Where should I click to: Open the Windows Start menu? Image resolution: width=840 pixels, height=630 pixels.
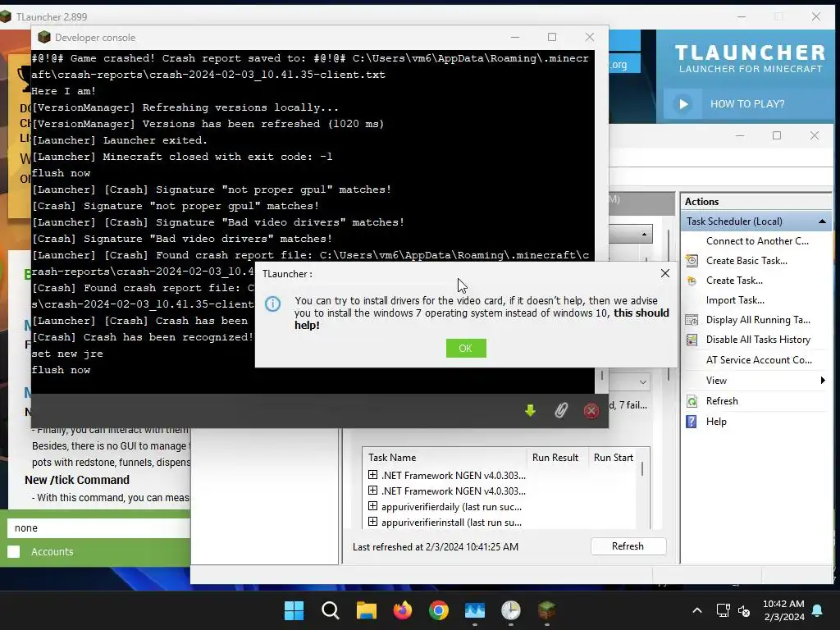[x=294, y=610]
